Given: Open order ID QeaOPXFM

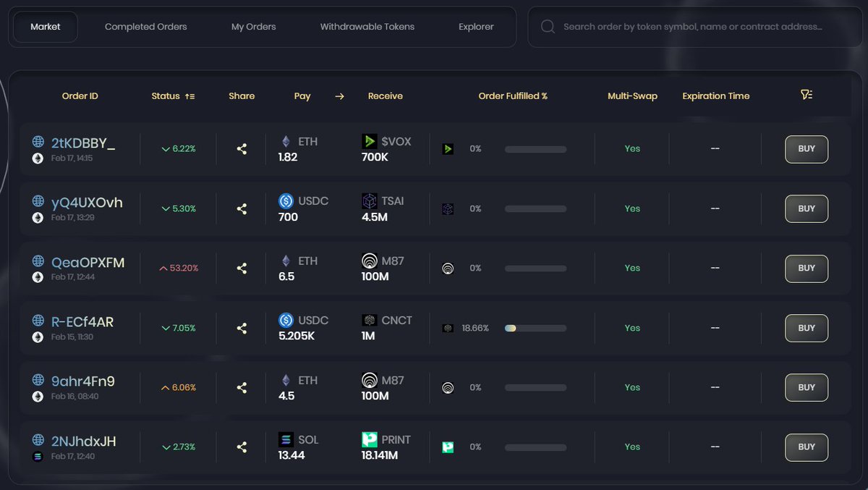Looking at the screenshot, I should [x=88, y=262].
